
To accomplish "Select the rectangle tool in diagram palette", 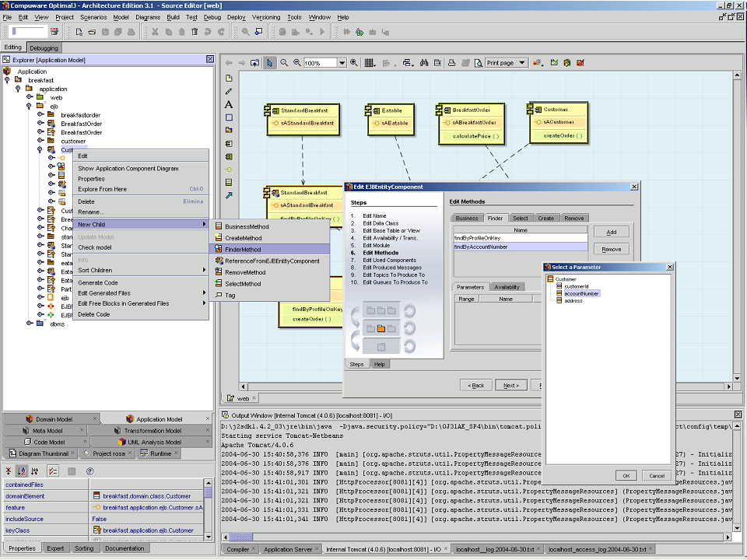I will click(229, 117).
